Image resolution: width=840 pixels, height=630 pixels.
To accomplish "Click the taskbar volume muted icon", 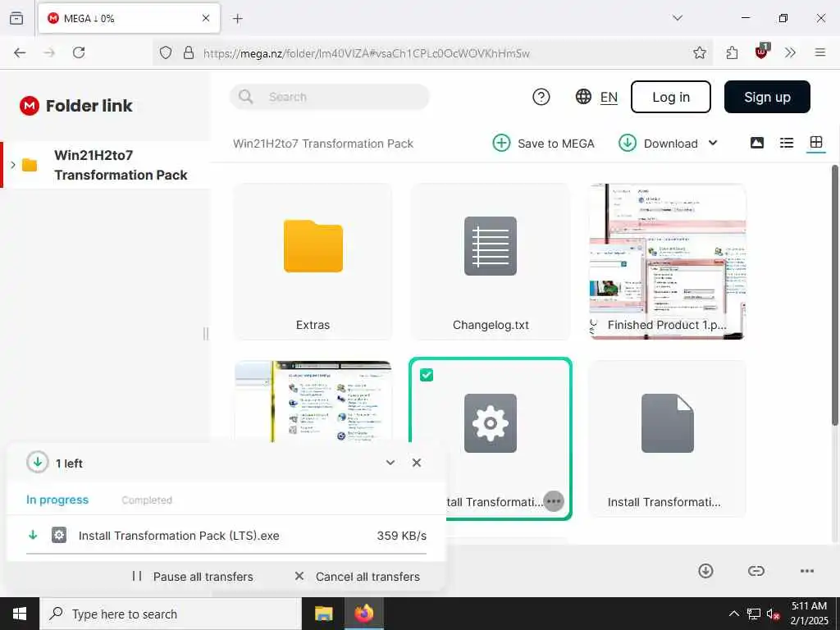I will pos(772,614).
